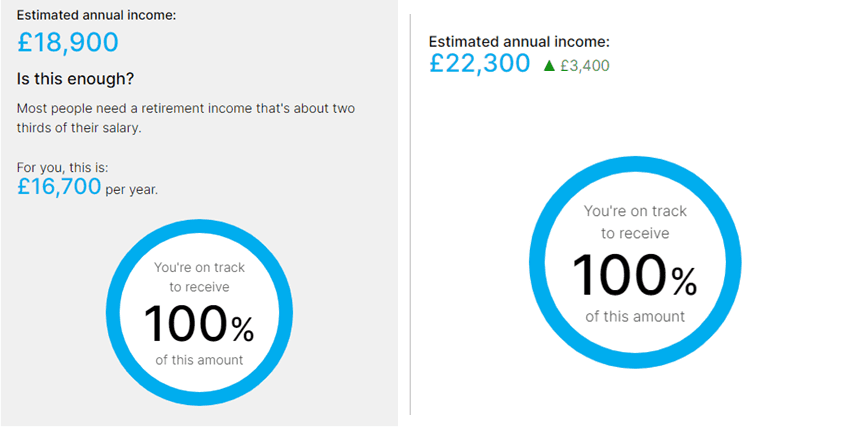Select the £22,300 estimated income amount
This screenshot has width=859, height=427.
coord(480,64)
